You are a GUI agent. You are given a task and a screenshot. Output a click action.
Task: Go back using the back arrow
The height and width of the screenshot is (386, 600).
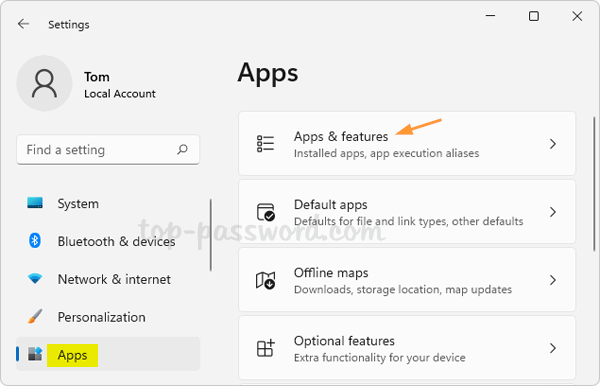click(x=23, y=24)
